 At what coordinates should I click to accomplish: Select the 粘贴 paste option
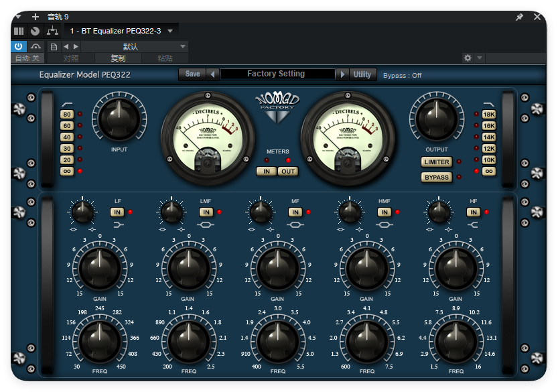(165, 58)
